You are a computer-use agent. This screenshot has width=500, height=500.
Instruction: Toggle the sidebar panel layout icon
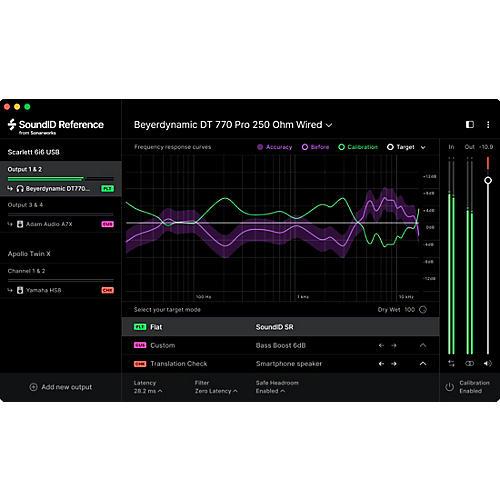(470, 124)
